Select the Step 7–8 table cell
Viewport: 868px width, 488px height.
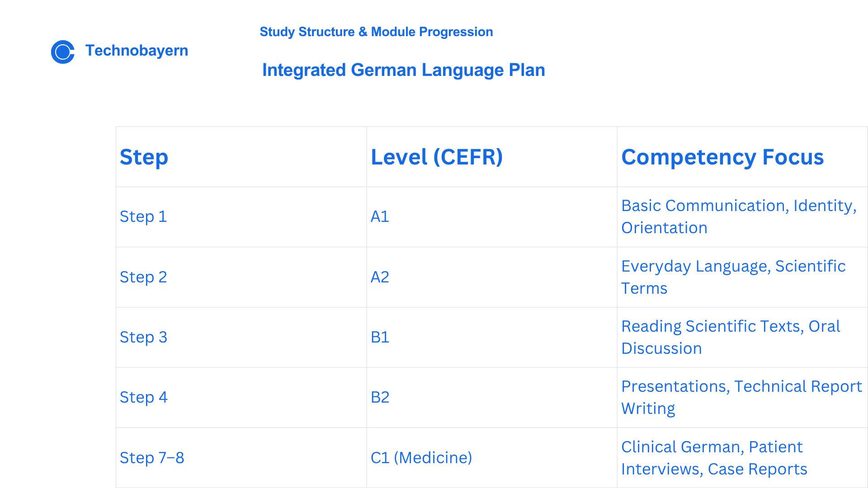[x=241, y=458]
